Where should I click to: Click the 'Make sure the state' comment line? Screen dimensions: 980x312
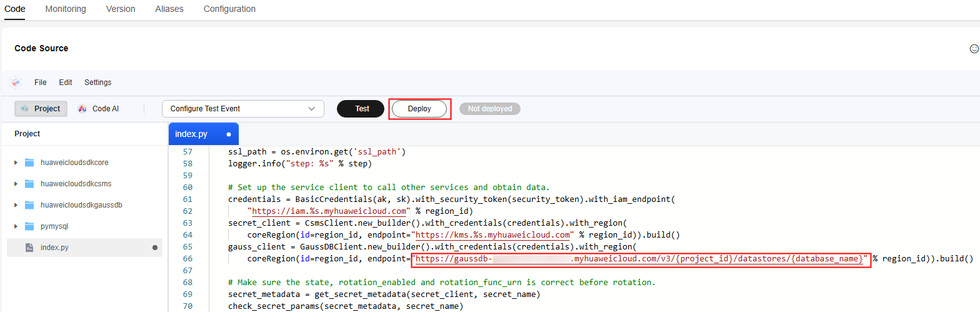(442, 283)
